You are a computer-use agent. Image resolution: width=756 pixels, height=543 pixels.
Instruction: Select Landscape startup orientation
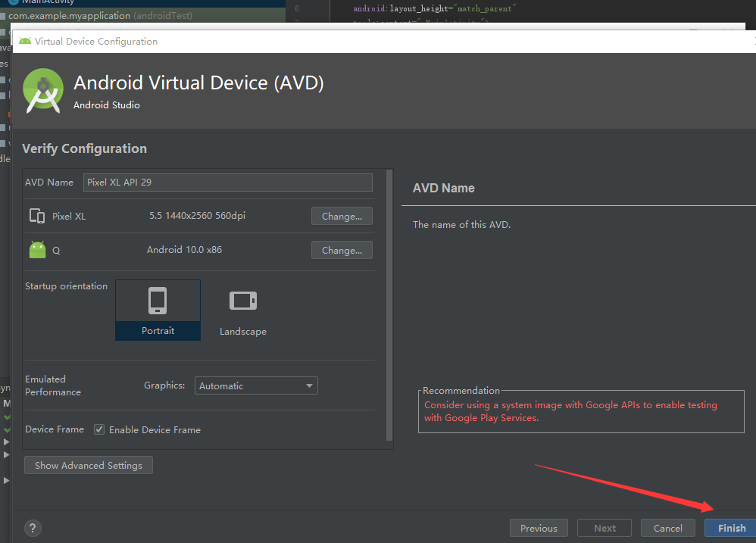243,311
